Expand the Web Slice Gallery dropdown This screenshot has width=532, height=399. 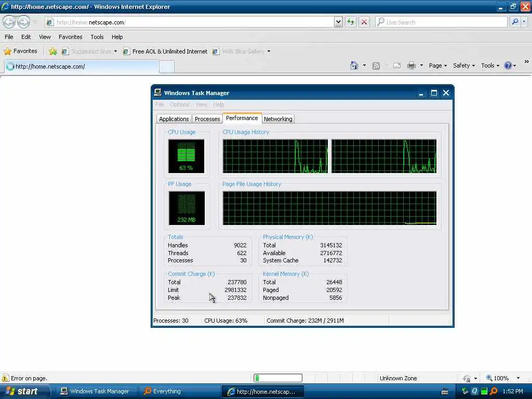coord(269,51)
